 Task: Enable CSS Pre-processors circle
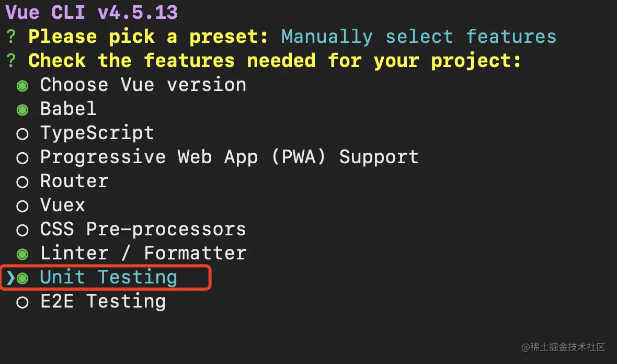coord(22,231)
